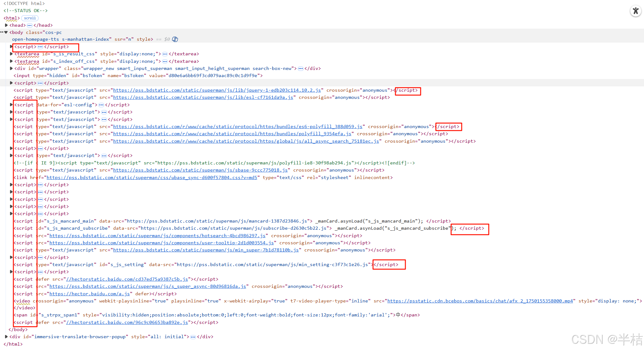
Task: Open the hectorstatic cd37ed75a9387c5b.js link
Action: tap(127, 279)
